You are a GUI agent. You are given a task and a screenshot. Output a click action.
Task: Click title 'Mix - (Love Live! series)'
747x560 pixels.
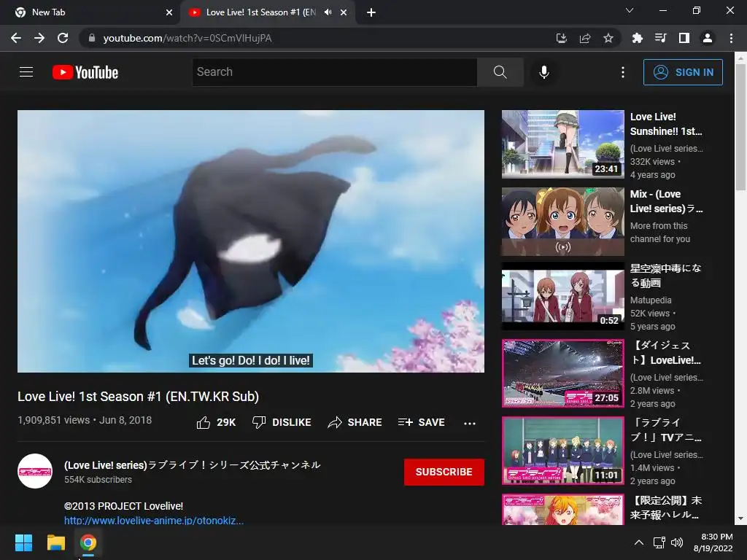click(x=666, y=201)
